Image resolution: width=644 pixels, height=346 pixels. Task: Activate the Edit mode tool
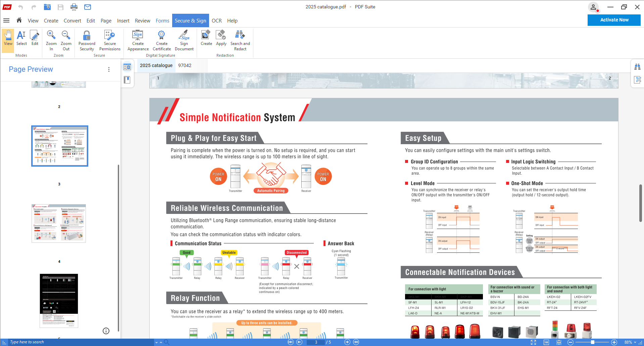point(34,39)
